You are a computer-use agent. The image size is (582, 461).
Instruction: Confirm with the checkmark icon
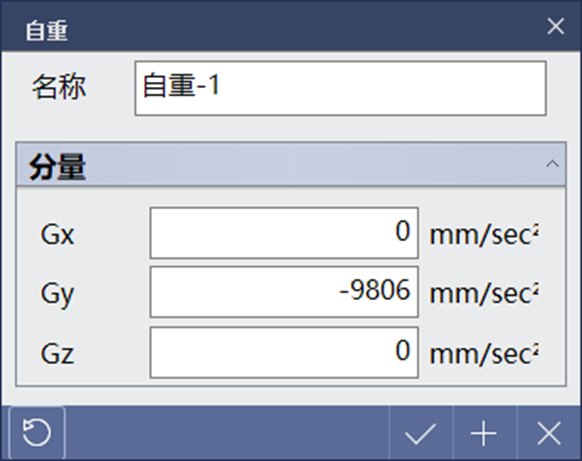tap(421, 433)
